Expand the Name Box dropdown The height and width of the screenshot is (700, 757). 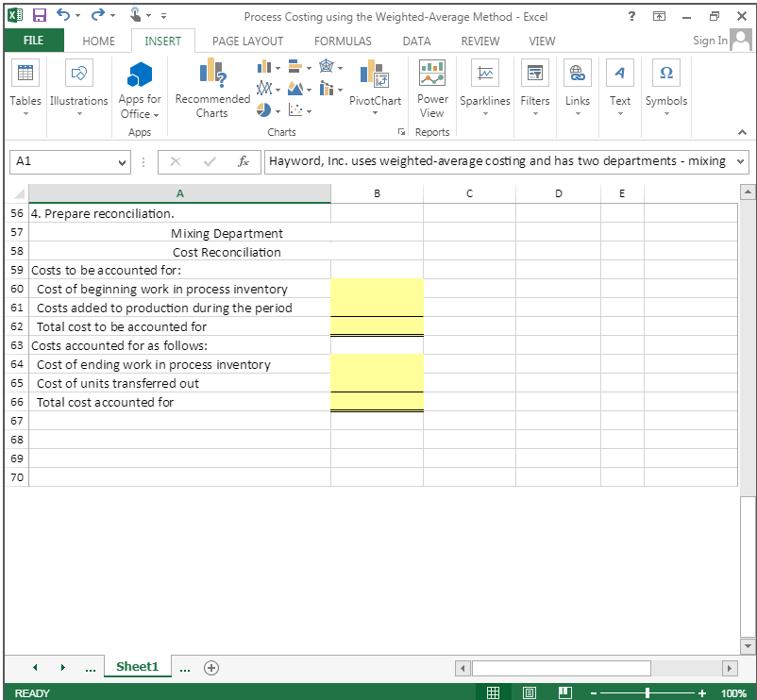[x=122, y=162]
